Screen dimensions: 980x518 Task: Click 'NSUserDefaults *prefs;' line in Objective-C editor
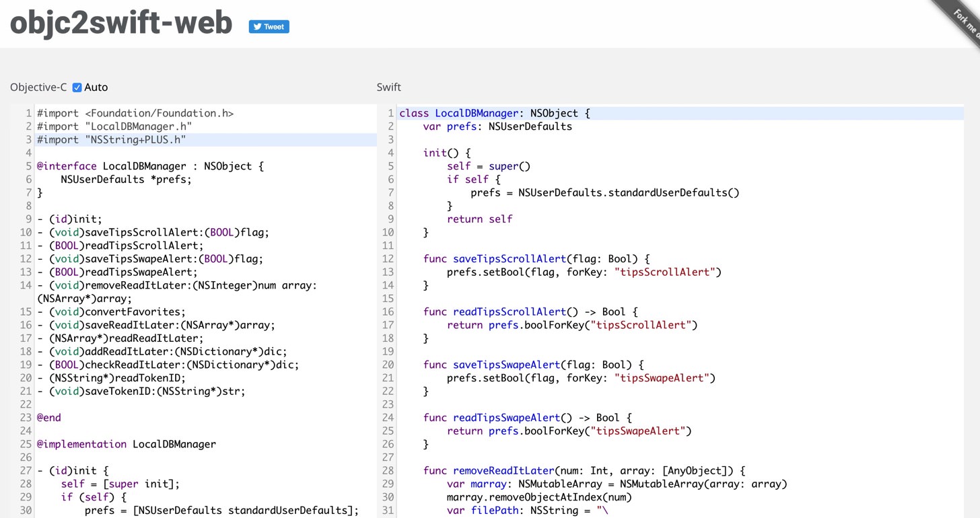[126, 180]
